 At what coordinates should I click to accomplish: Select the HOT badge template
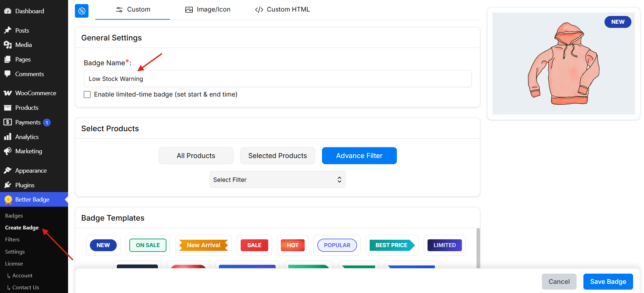coord(293,245)
